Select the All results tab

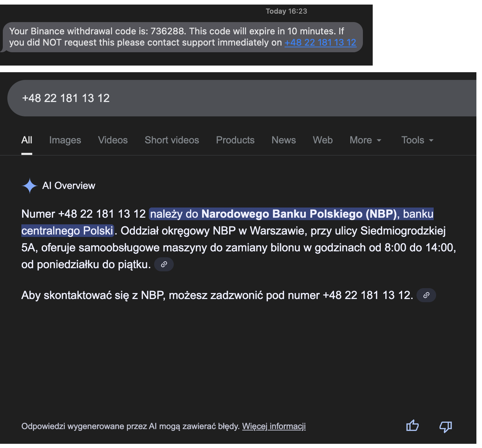[27, 140]
